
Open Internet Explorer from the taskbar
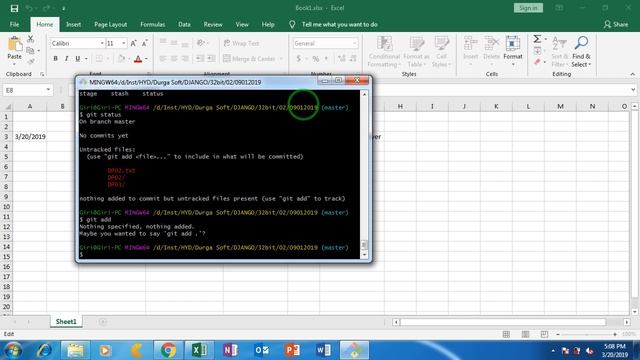point(44,351)
